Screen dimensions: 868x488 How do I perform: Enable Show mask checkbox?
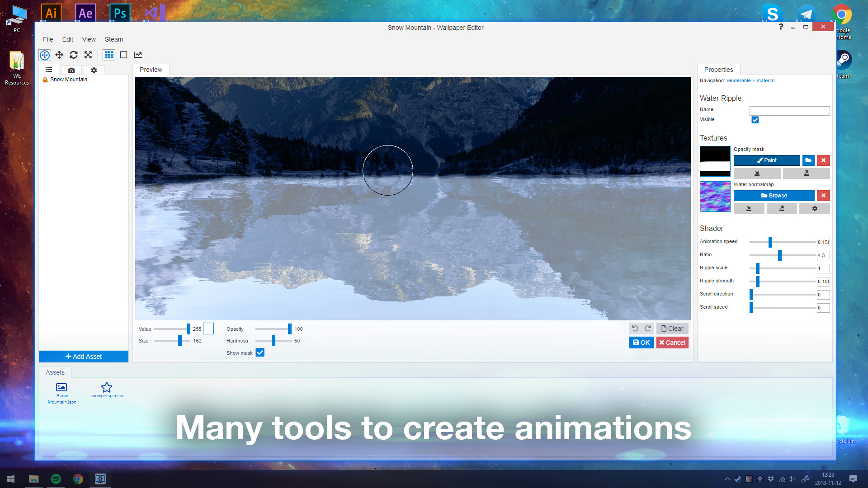pyautogui.click(x=259, y=352)
